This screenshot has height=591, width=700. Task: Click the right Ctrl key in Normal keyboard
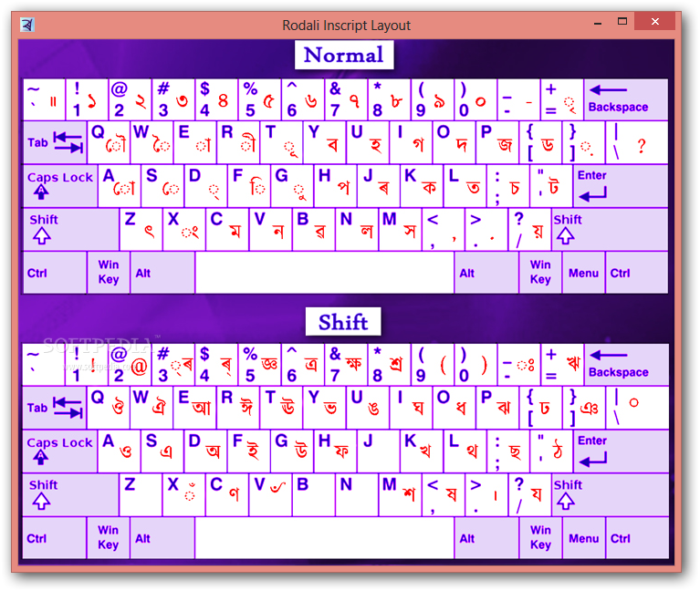pyautogui.click(x=637, y=273)
